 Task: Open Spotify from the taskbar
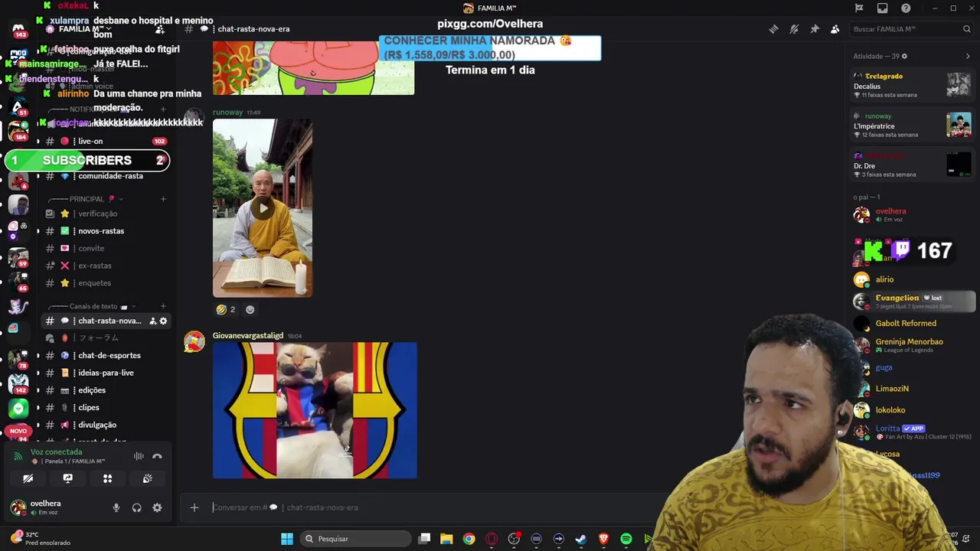click(626, 539)
